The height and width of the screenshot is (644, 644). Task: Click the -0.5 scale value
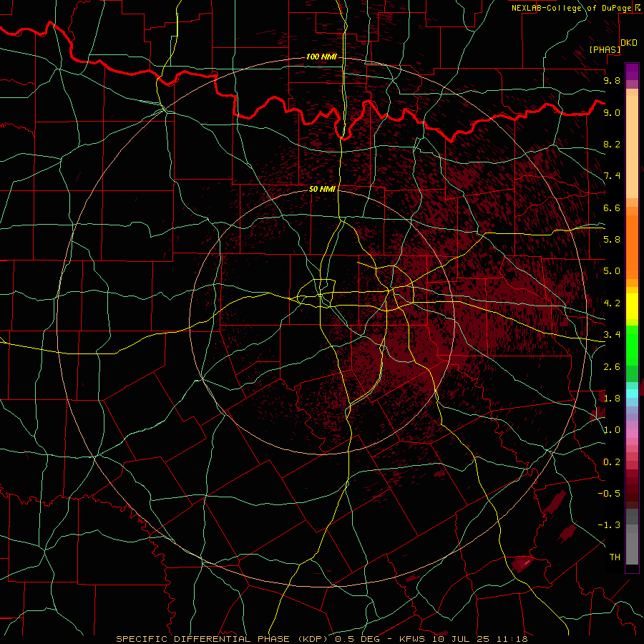coord(609,494)
